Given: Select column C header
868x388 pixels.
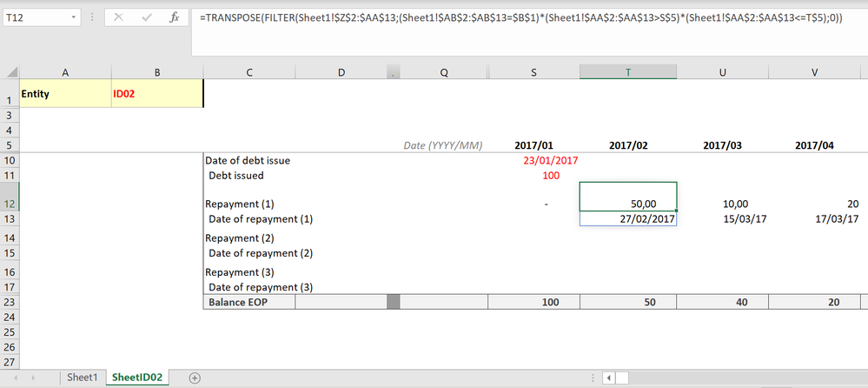Looking at the screenshot, I should point(249,72).
